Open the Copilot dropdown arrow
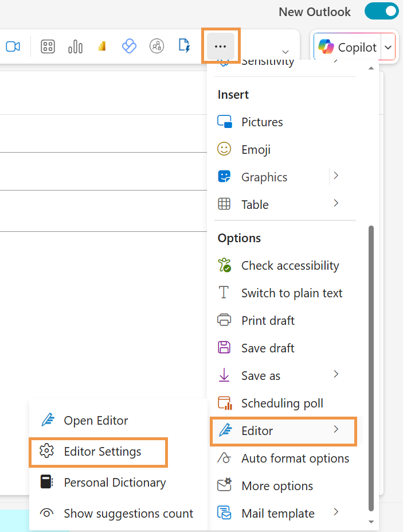 pos(388,47)
